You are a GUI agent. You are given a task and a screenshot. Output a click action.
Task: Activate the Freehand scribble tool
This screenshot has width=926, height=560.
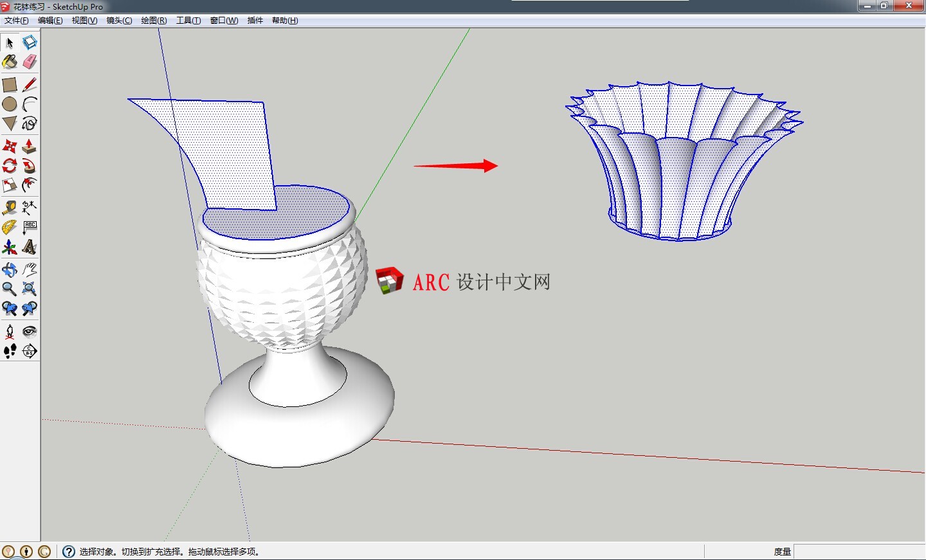(x=30, y=123)
